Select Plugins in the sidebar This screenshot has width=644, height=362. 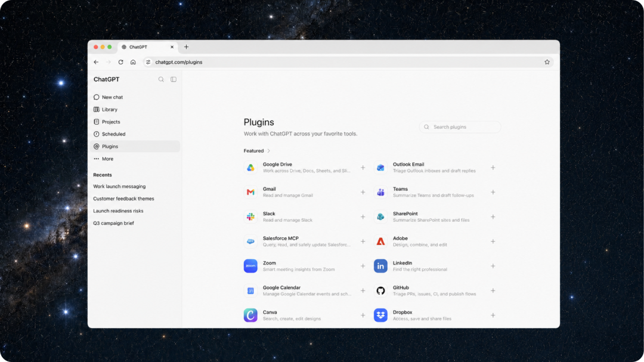(x=135, y=146)
